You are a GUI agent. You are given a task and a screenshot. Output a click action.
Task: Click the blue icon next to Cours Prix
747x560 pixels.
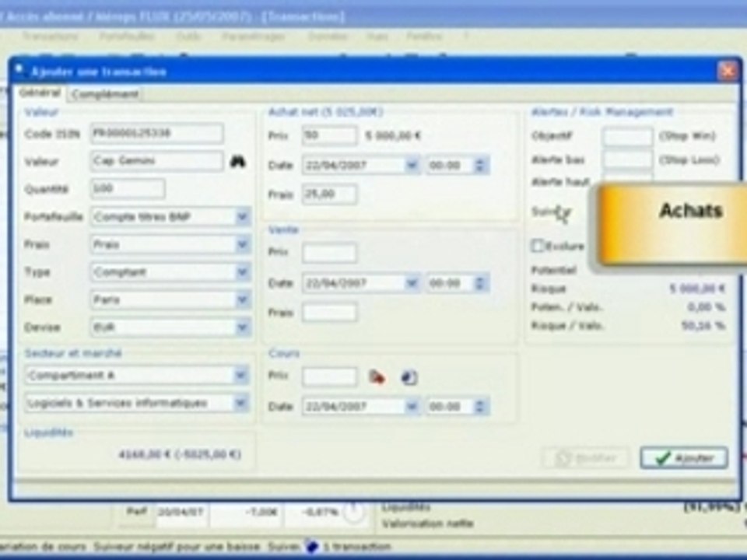click(x=409, y=378)
